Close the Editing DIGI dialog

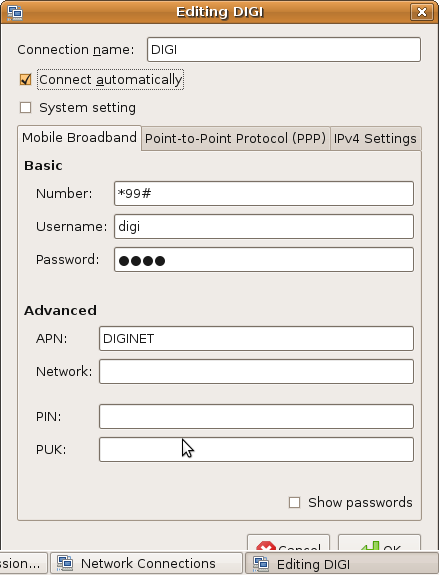coord(422,12)
